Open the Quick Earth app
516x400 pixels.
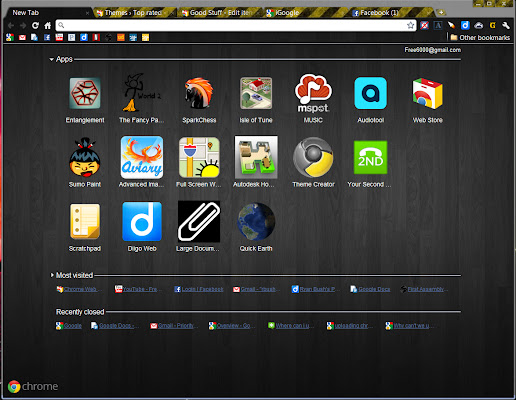(256, 222)
